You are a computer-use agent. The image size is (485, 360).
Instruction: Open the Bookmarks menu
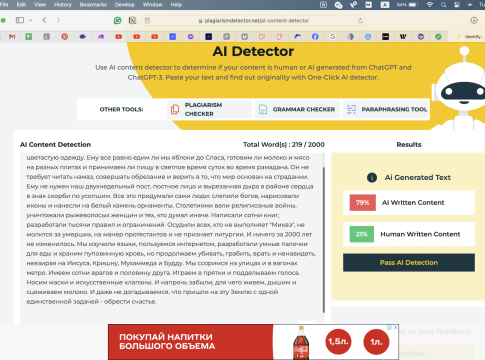[x=93, y=5]
